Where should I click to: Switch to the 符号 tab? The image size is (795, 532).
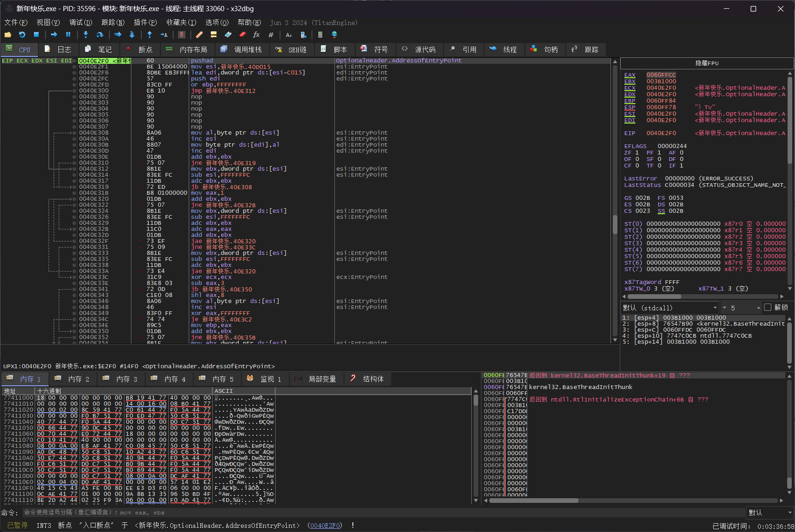[375, 49]
